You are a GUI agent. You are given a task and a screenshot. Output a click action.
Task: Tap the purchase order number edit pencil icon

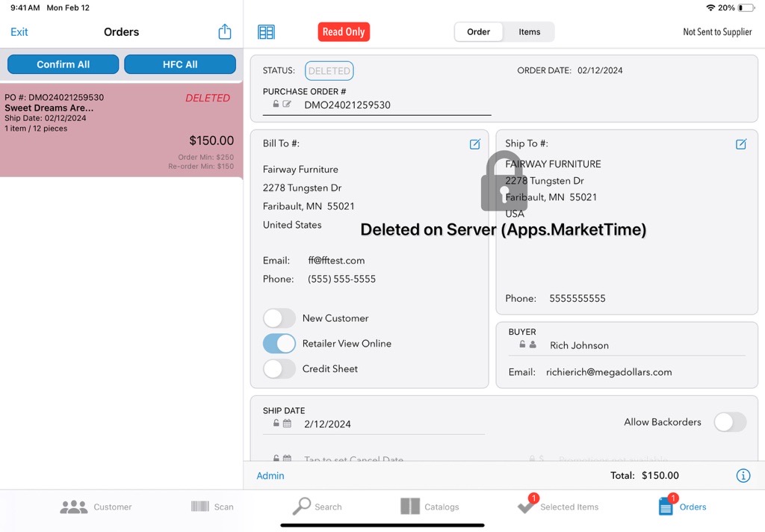click(x=287, y=104)
